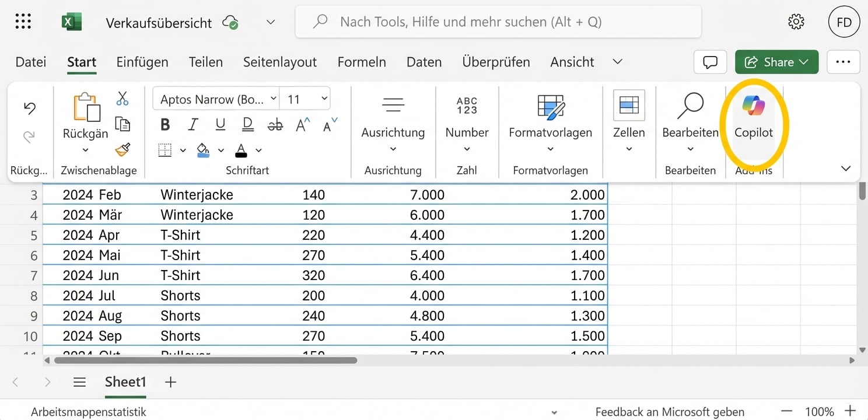Open the Datei menu
Viewport: 868px width, 420px height.
coord(30,62)
